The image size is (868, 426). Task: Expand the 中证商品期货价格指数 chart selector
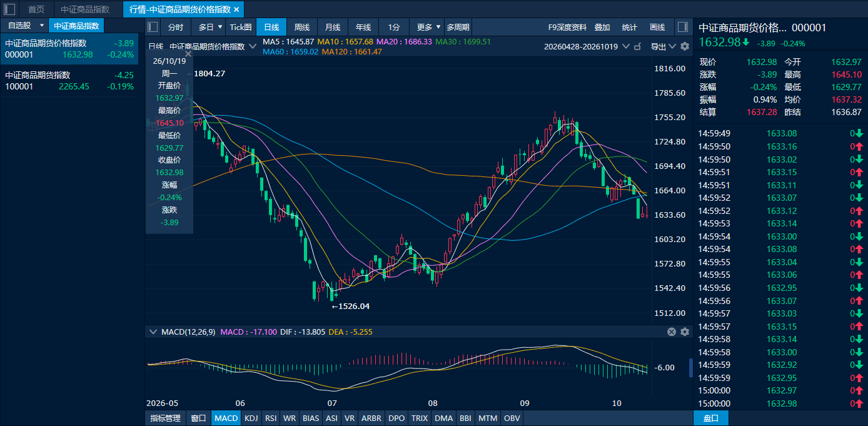[253, 46]
